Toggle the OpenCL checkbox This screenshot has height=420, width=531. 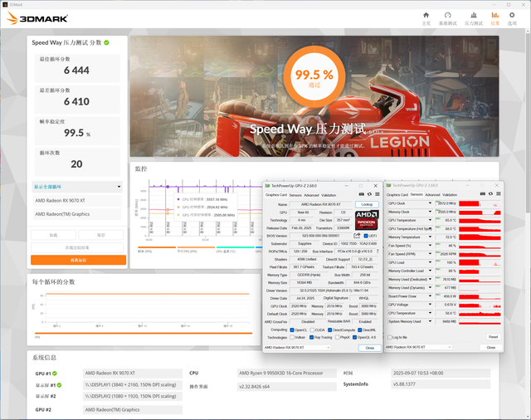(292, 330)
